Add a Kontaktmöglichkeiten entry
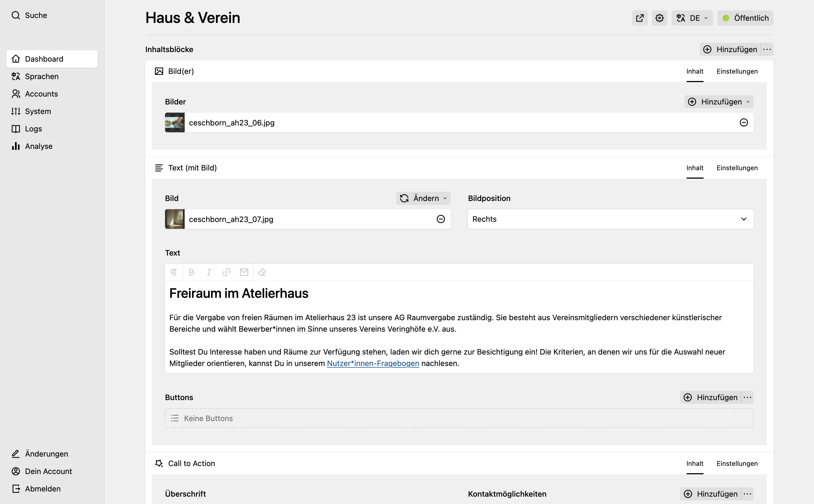This screenshot has width=814, height=504. pyautogui.click(x=710, y=494)
